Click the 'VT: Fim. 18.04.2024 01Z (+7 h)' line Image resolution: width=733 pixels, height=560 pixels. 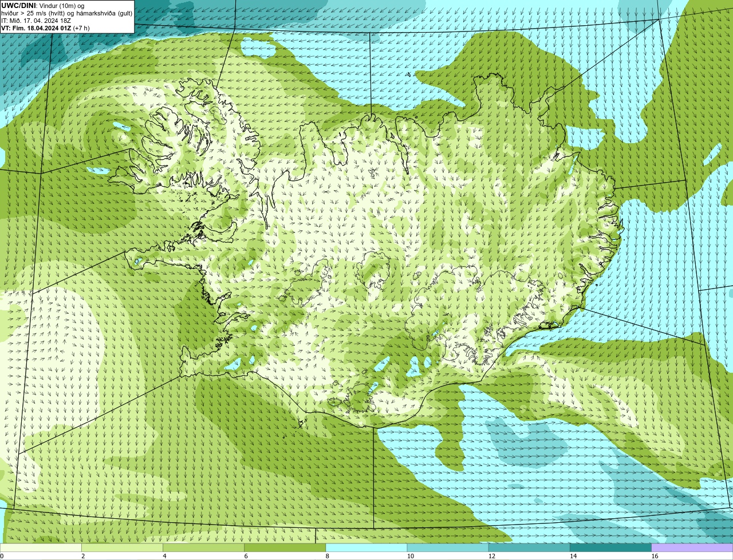click(45, 27)
